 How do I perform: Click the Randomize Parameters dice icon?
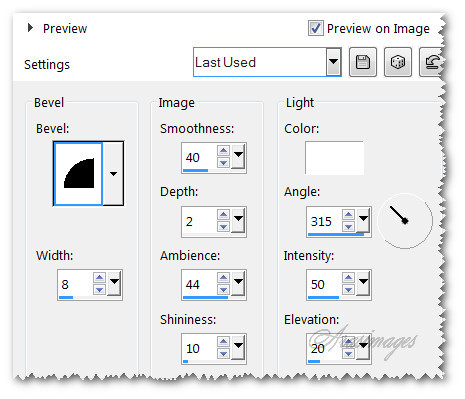tap(398, 62)
